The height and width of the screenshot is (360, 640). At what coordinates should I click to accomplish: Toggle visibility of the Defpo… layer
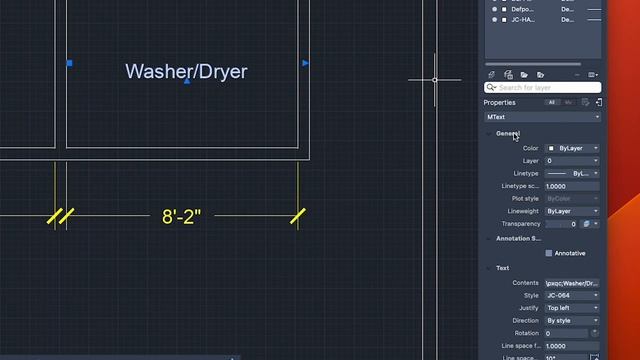pyautogui.click(x=495, y=9)
